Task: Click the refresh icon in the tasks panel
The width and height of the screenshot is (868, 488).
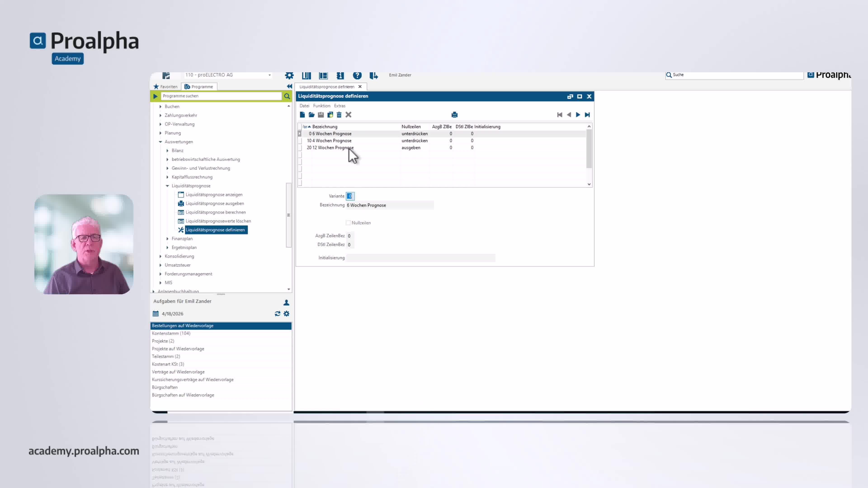Action: 277,314
